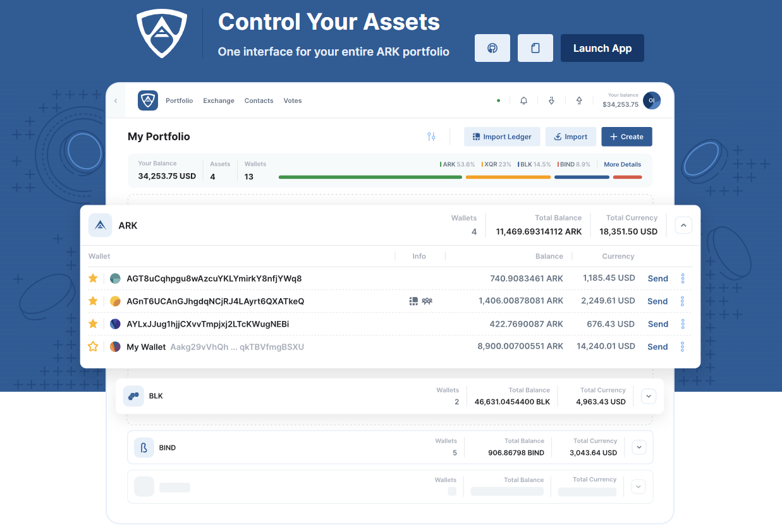Expand the BIND wallet group
782x532 pixels.
point(639,447)
